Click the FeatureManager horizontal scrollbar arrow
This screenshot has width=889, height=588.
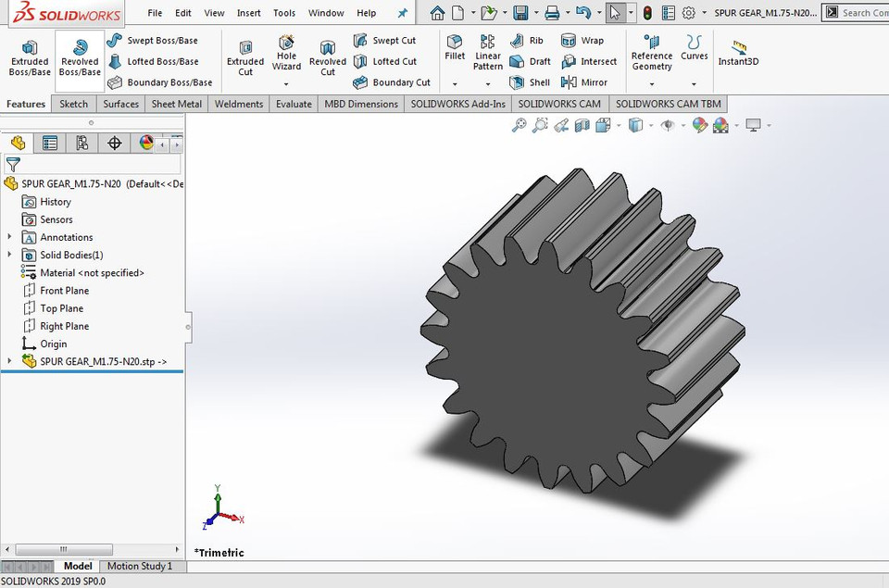(6, 550)
